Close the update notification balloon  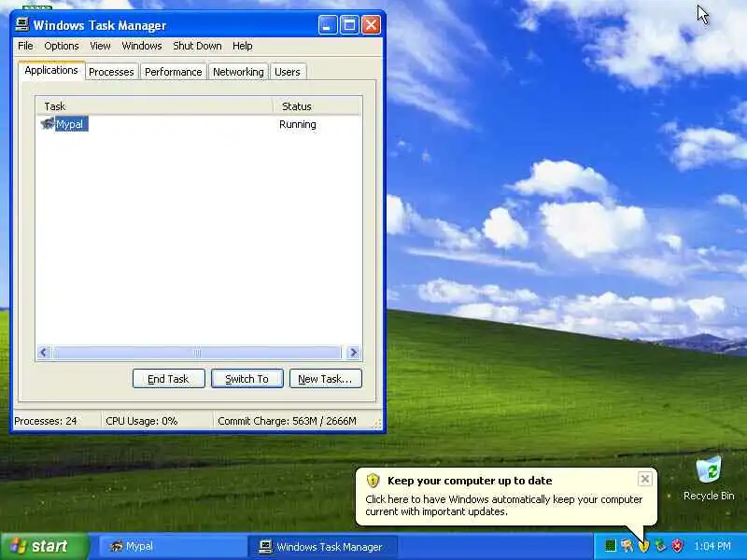click(644, 479)
